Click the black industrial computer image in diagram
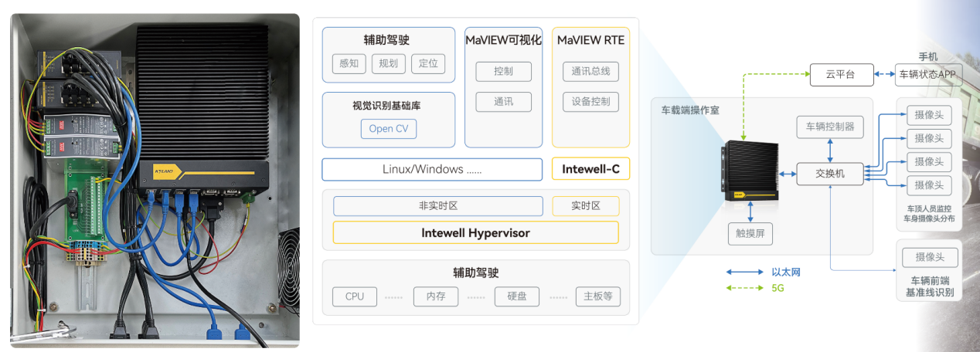Viewport: 980px width, 352px height. click(749, 173)
